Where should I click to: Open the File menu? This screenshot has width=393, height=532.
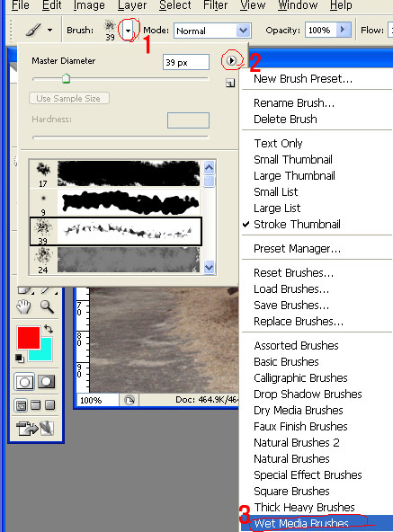coord(20,5)
